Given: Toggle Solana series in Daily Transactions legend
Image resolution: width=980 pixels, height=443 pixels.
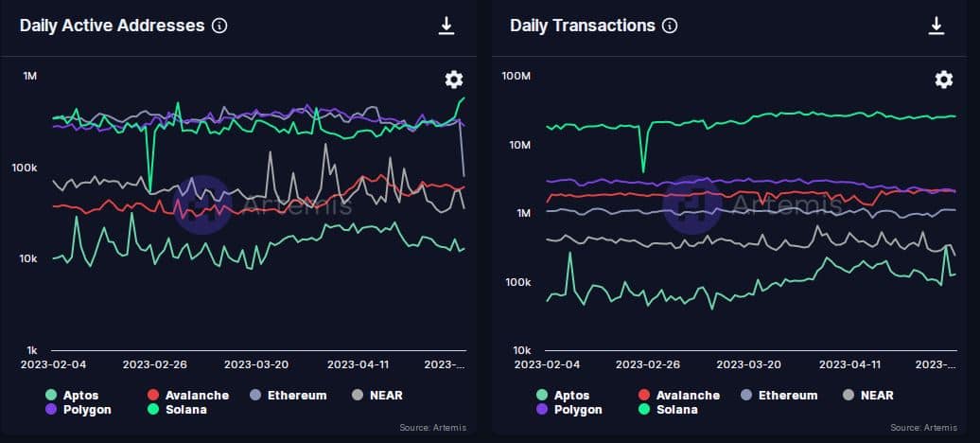Looking at the screenshot, I should (x=668, y=410).
